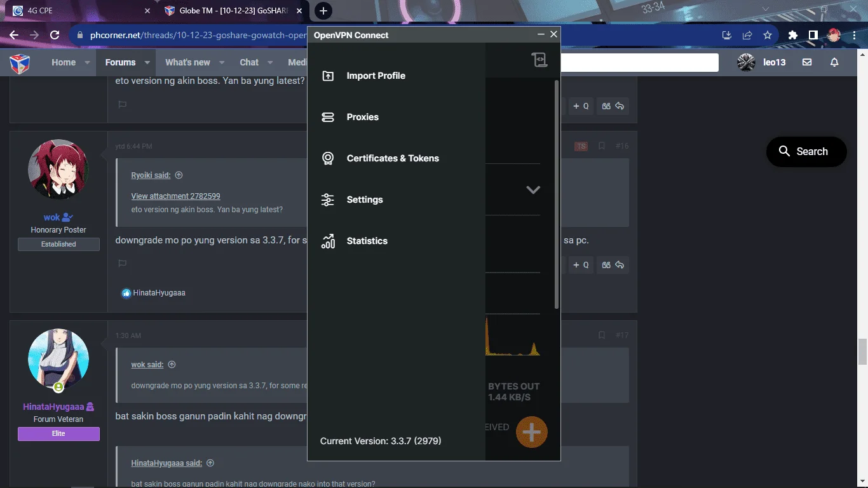Click the quote reply button on wok's post
The image size is (868, 488).
tap(613, 265)
